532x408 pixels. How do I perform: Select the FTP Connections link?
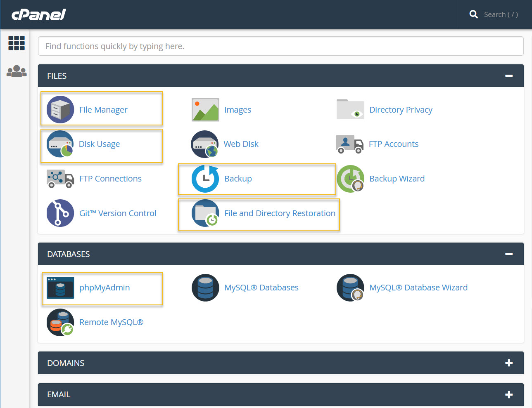[x=110, y=179]
